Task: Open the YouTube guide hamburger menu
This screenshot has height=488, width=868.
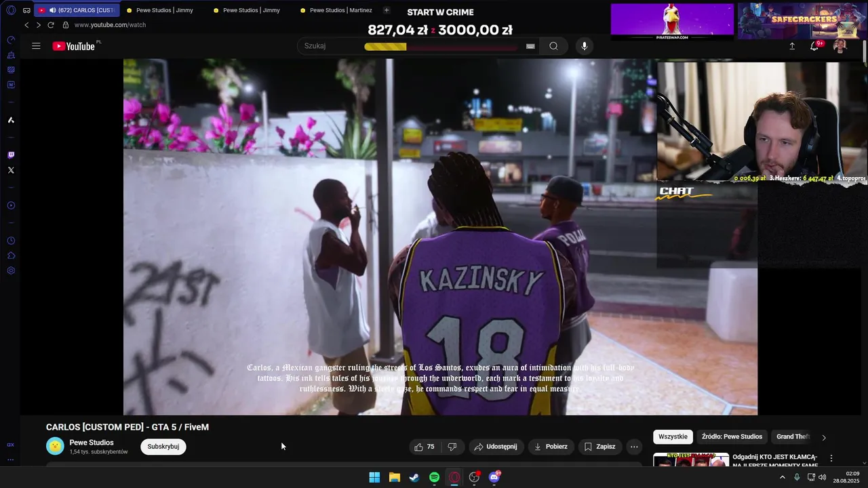Action: click(36, 46)
